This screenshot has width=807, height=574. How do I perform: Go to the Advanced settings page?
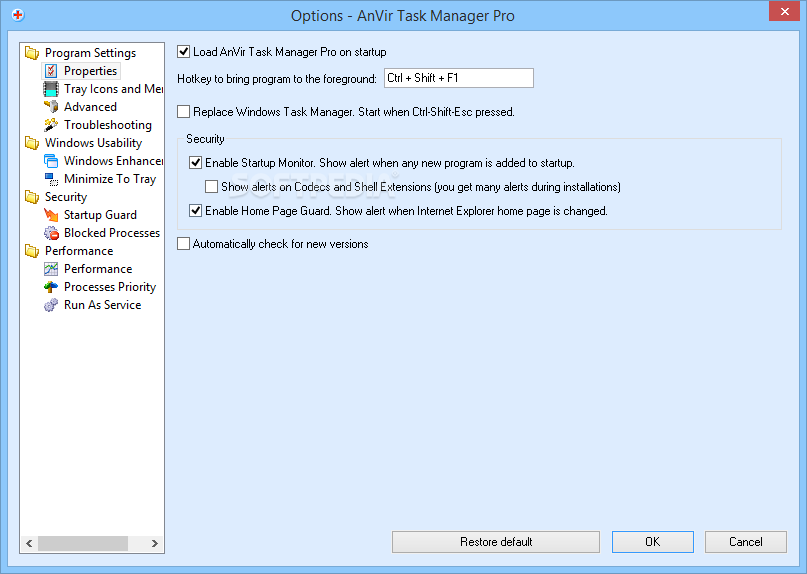click(x=91, y=107)
